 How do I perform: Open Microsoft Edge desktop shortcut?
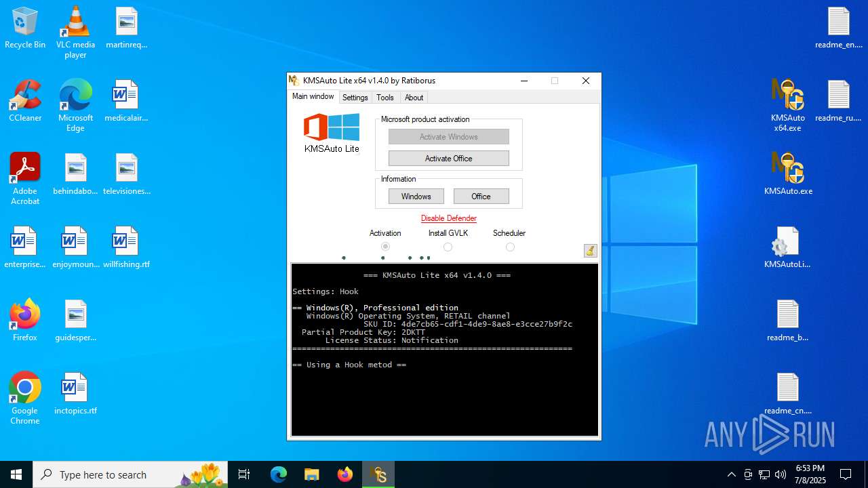click(75, 106)
